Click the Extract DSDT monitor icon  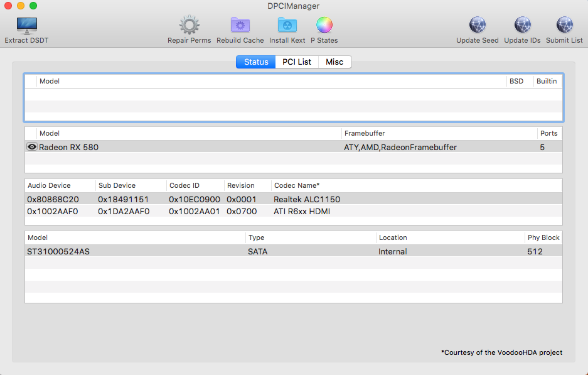[x=26, y=26]
